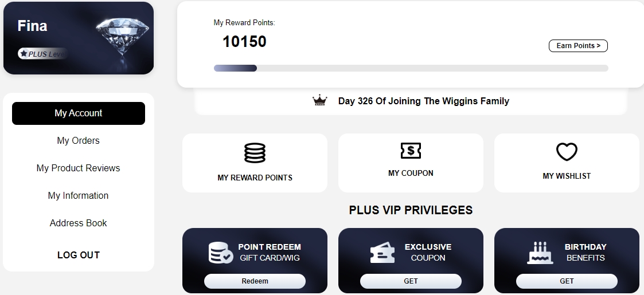The width and height of the screenshot is (644, 295).
Task: Click LOG OUT link
Action: tap(78, 255)
